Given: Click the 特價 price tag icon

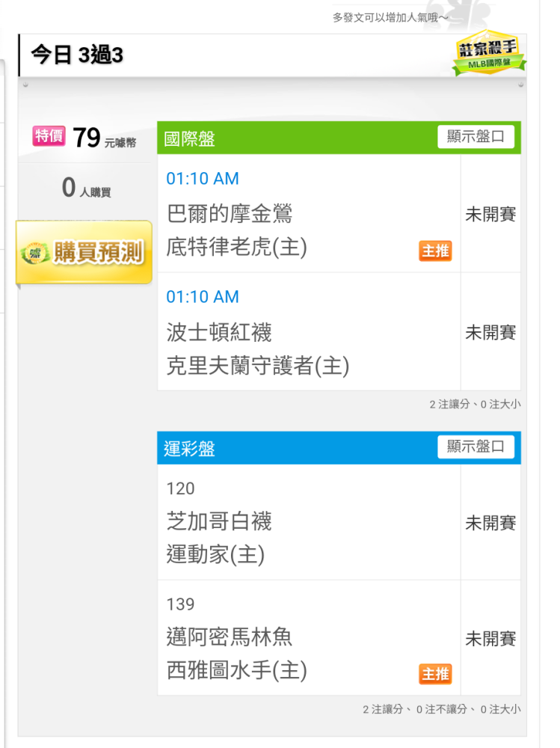Looking at the screenshot, I should [49, 136].
